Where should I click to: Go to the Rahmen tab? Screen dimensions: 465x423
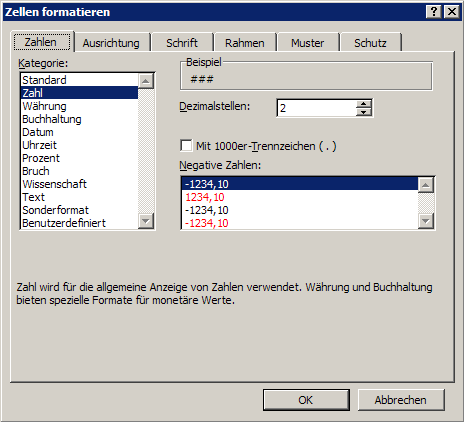[x=245, y=43]
